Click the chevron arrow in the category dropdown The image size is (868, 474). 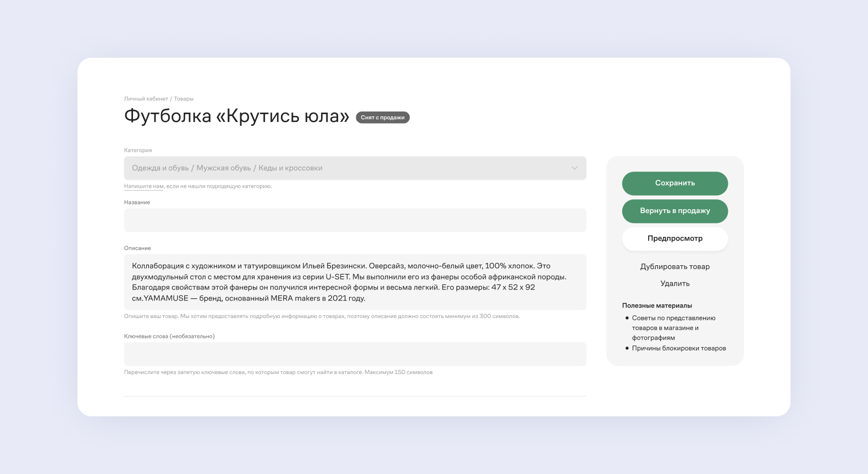(x=574, y=168)
